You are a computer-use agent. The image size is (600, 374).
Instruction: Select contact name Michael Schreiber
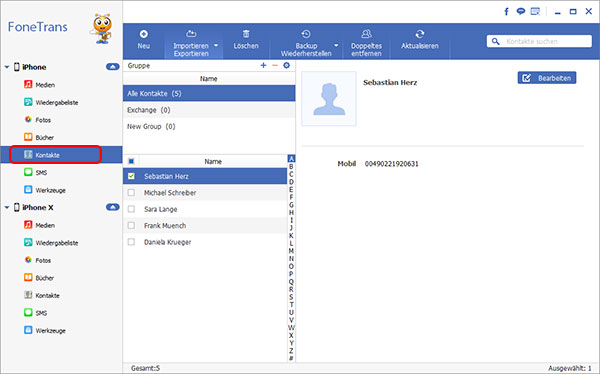pyautogui.click(x=170, y=193)
